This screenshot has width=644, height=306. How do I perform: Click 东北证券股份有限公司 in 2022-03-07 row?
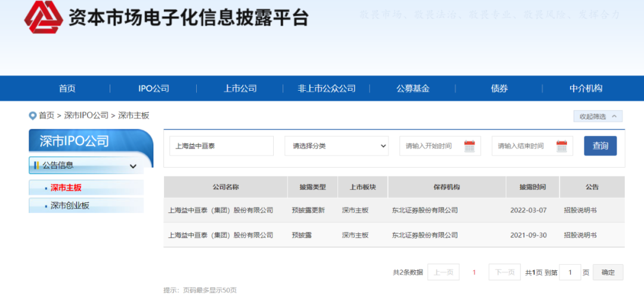425,211
